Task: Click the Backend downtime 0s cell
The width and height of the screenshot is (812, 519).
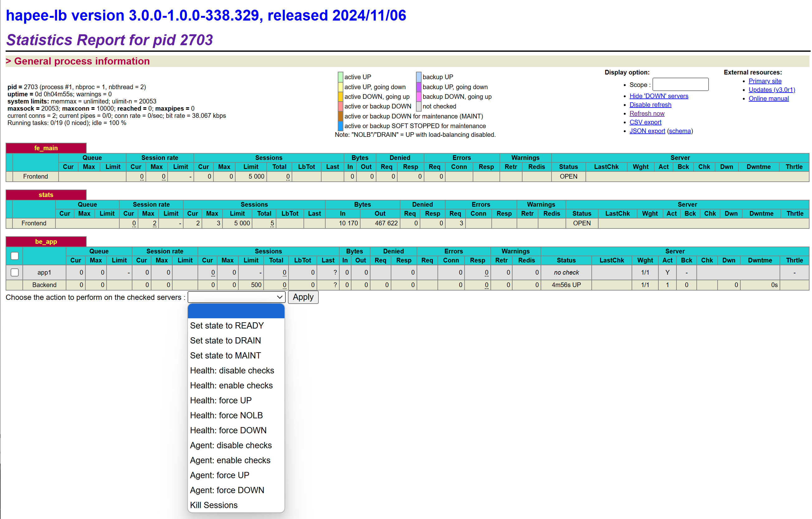Action: 760,285
